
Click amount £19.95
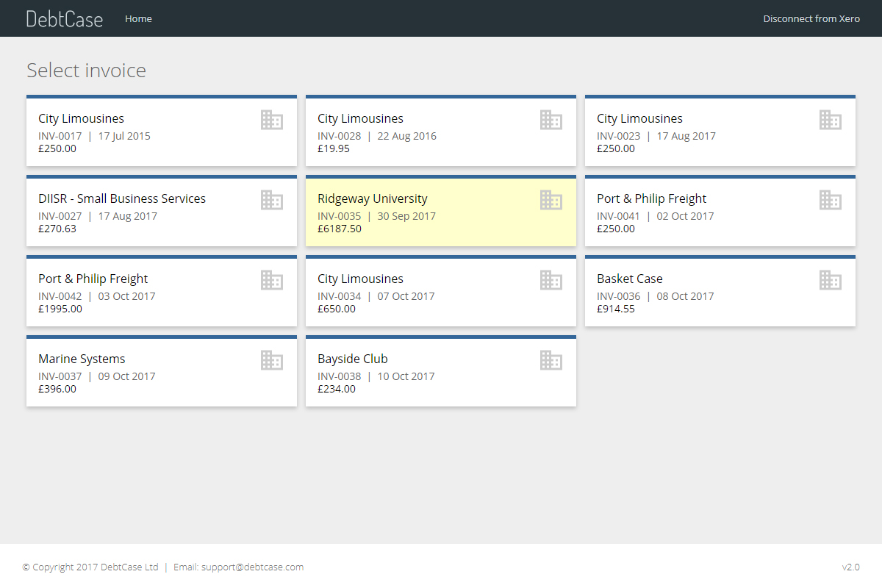coord(334,148)
